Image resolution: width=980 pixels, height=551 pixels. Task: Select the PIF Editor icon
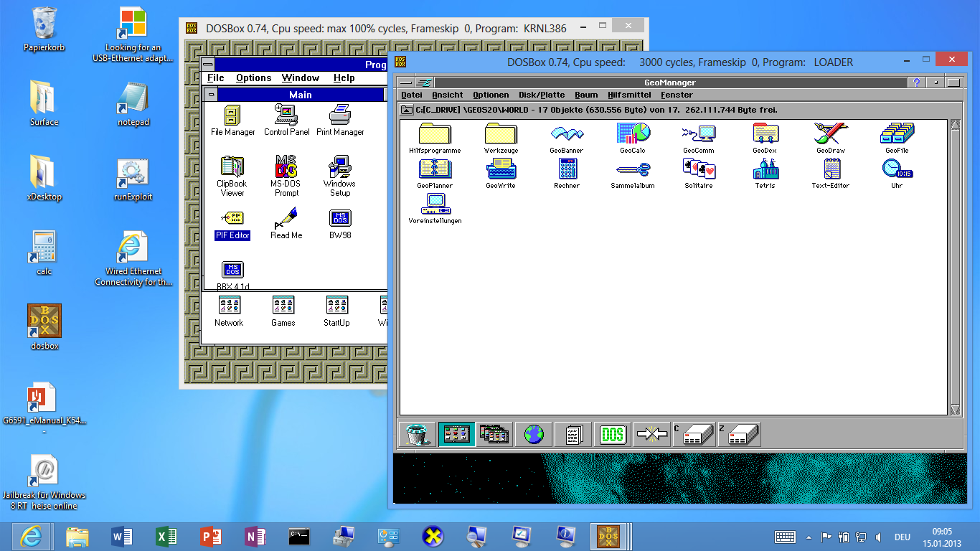click(232, 225)
